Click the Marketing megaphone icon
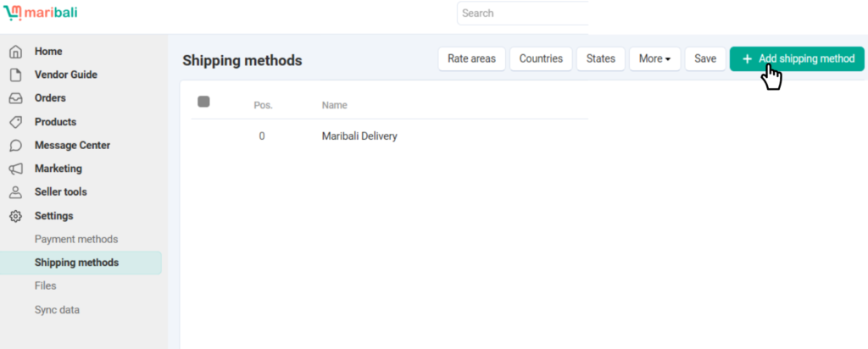868x349 pixels. pyautogui.click(x=15, y=169)
